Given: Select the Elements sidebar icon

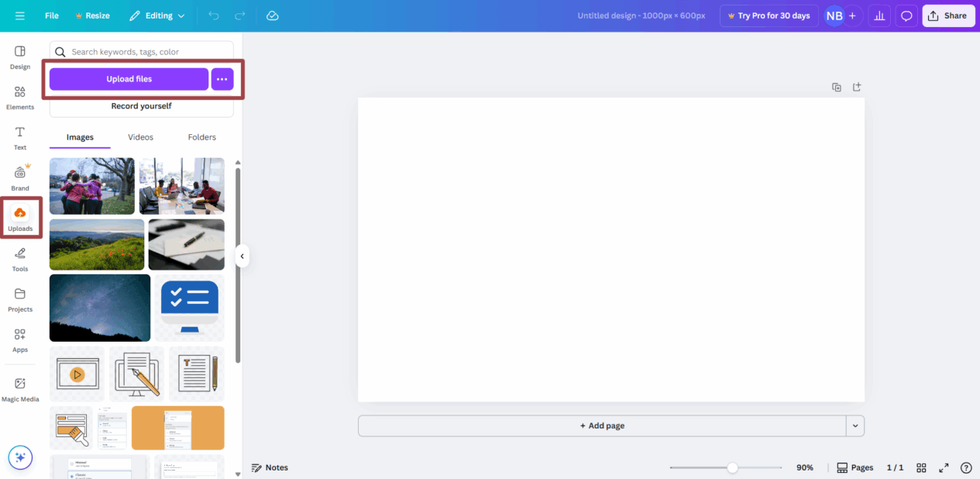Looking at the screenshot, I should [19, 97].
